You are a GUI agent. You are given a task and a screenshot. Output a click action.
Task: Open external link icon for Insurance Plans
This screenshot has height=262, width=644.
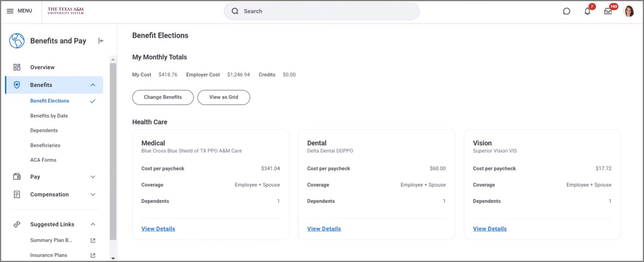coord(93,255)
